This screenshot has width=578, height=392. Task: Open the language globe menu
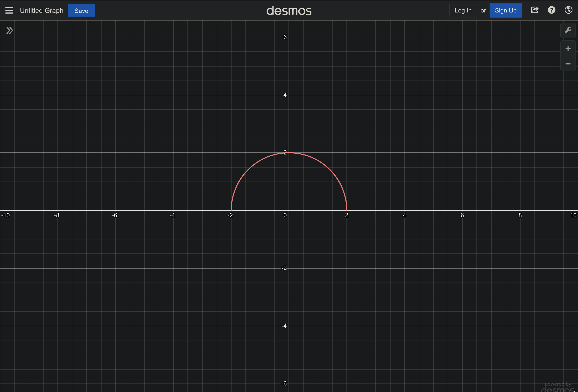click(x=568, y=10)
